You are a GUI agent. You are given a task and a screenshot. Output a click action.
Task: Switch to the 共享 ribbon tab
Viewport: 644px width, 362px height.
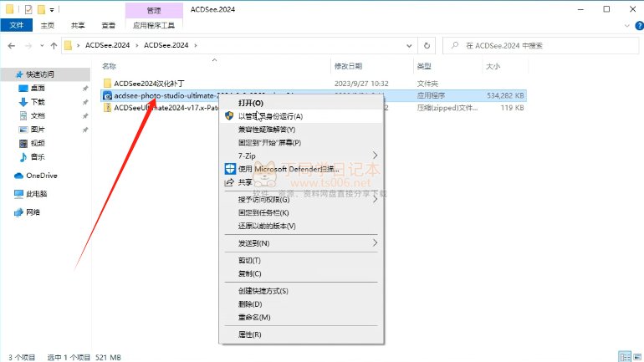point(78,25)
